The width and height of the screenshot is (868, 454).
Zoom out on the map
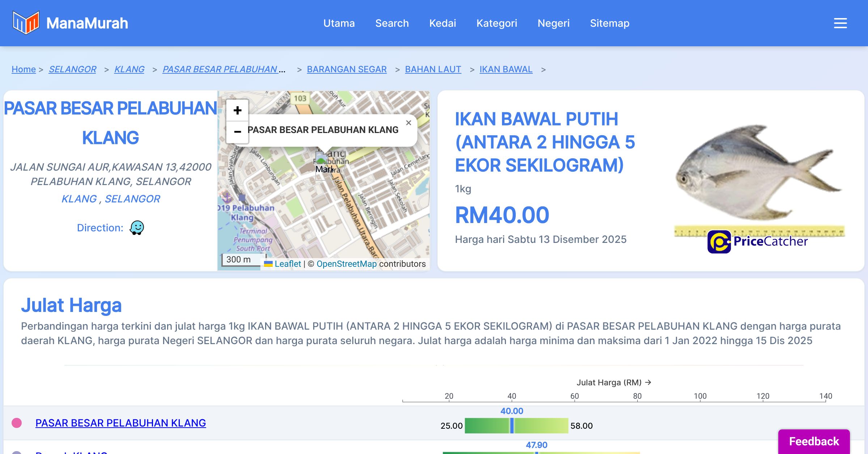point(237,132)
